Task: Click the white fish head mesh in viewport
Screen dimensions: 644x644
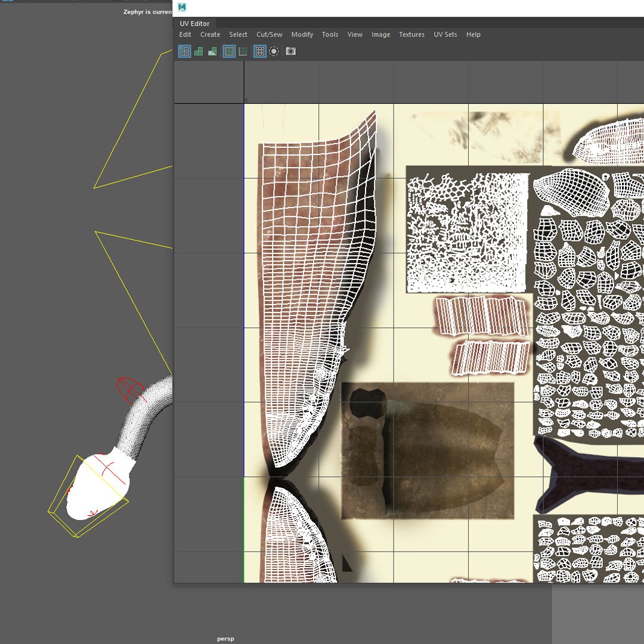Action: tap(101, 485)
